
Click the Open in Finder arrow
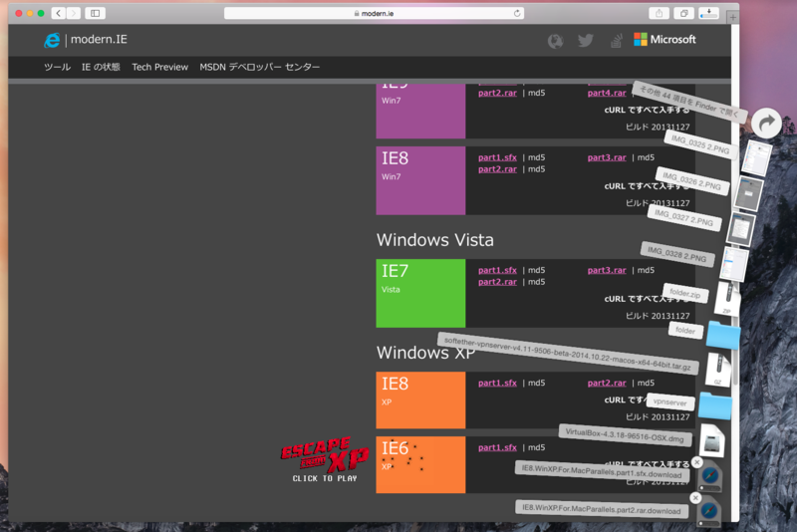tap(766, 123)
